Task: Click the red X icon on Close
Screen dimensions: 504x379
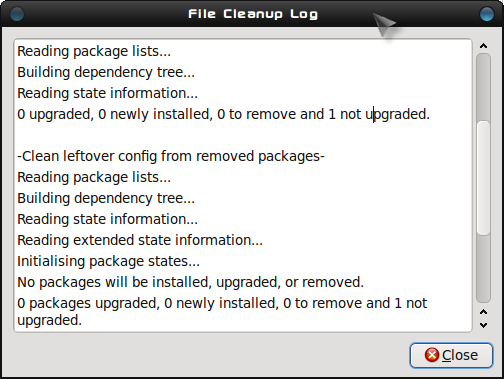Action: (x=432, y=355)
